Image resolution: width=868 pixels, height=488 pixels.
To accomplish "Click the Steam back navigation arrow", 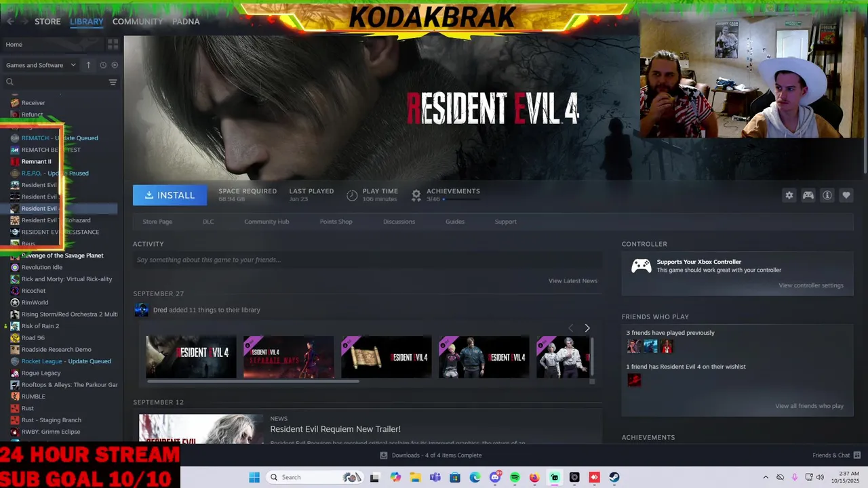I will 10,22.
